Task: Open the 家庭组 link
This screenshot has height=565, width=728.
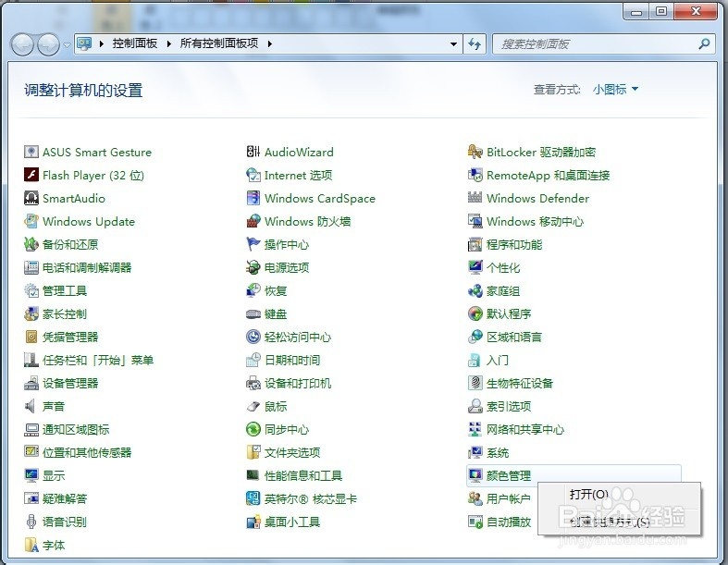Action: click(503, 290)
